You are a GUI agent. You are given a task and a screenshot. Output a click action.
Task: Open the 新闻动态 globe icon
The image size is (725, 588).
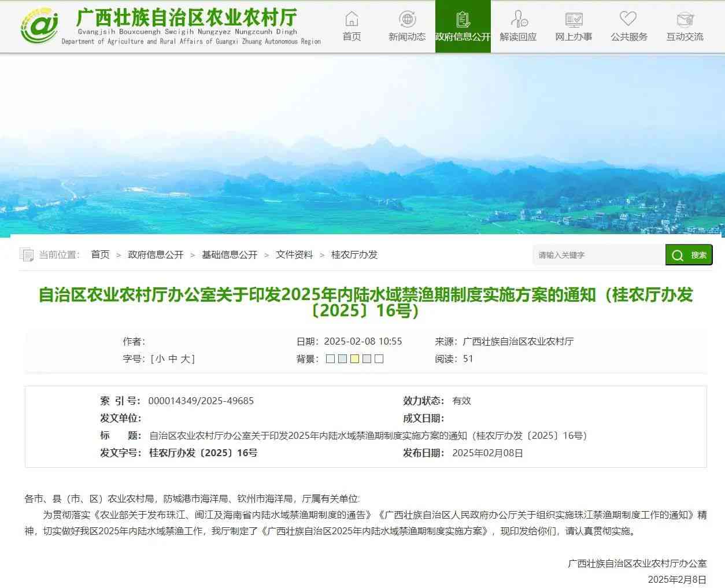tap(407, 20)
